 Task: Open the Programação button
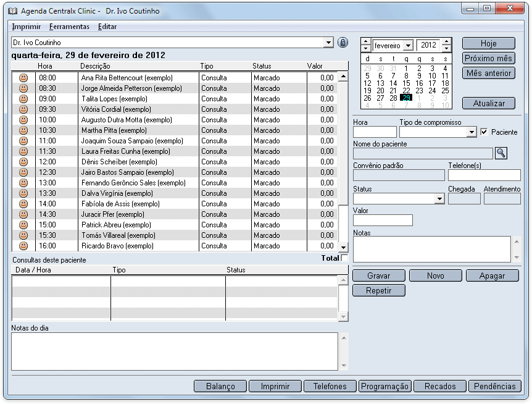[385, 386]
